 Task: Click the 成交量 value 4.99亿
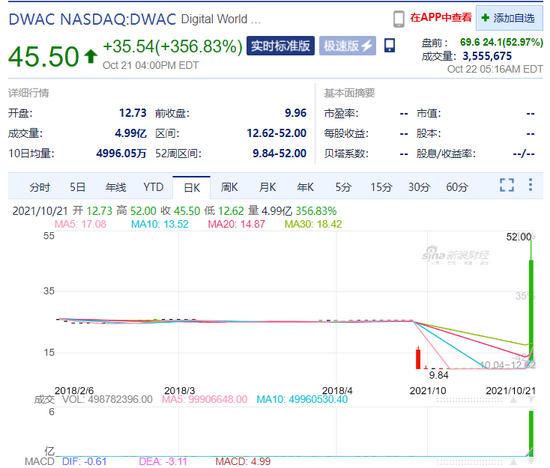(130, 133)
